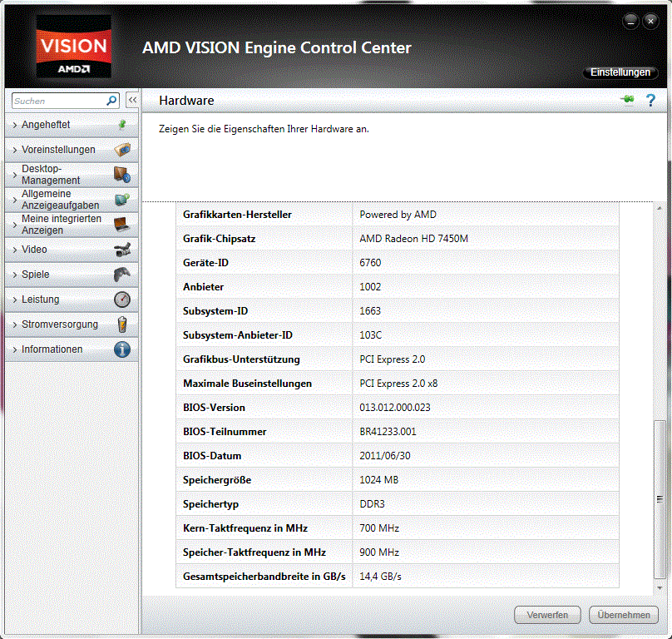Select the Subsystem-ID value 1663
The width and height of the screenshot is (672, 639).
click(370, 310)
